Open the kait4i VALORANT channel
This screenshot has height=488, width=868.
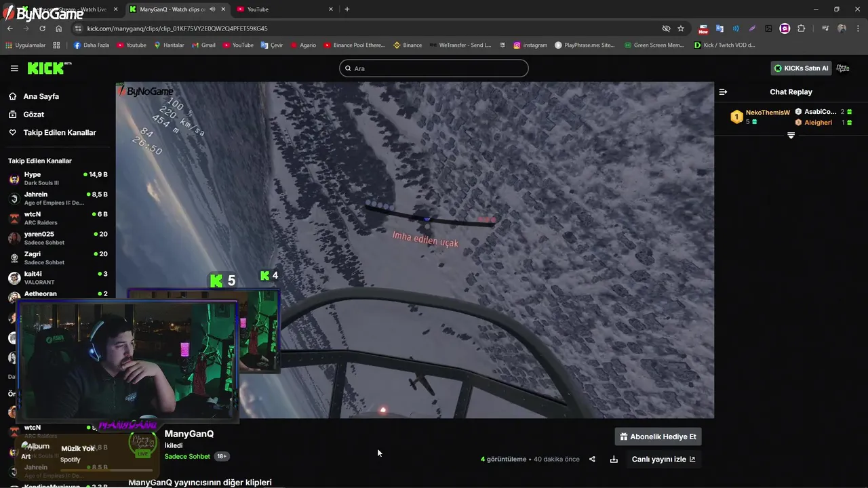tap(58, 277)
